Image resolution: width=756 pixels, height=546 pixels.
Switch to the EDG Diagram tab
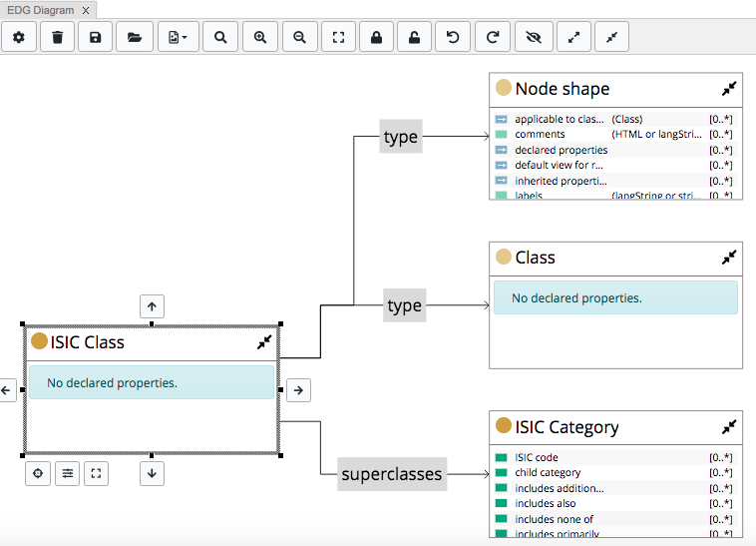(x=40, y=10)
